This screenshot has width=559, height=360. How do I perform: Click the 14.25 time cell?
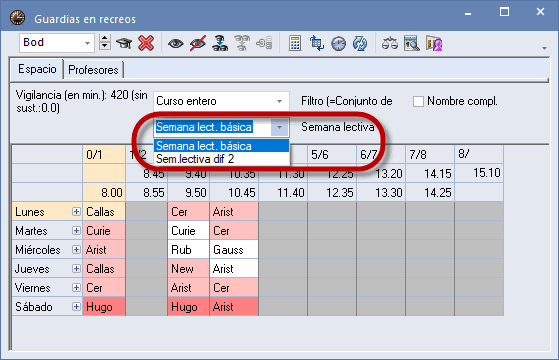point(430,193)
